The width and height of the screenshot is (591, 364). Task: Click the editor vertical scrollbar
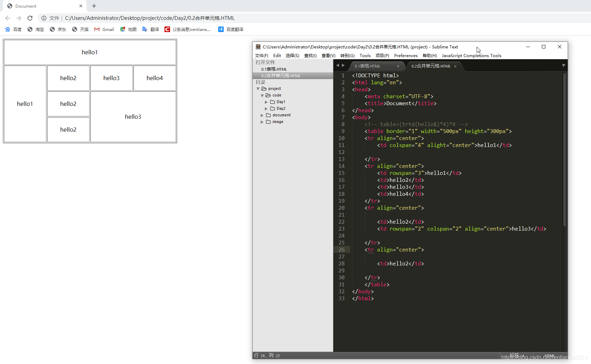[x=565, y=150]
